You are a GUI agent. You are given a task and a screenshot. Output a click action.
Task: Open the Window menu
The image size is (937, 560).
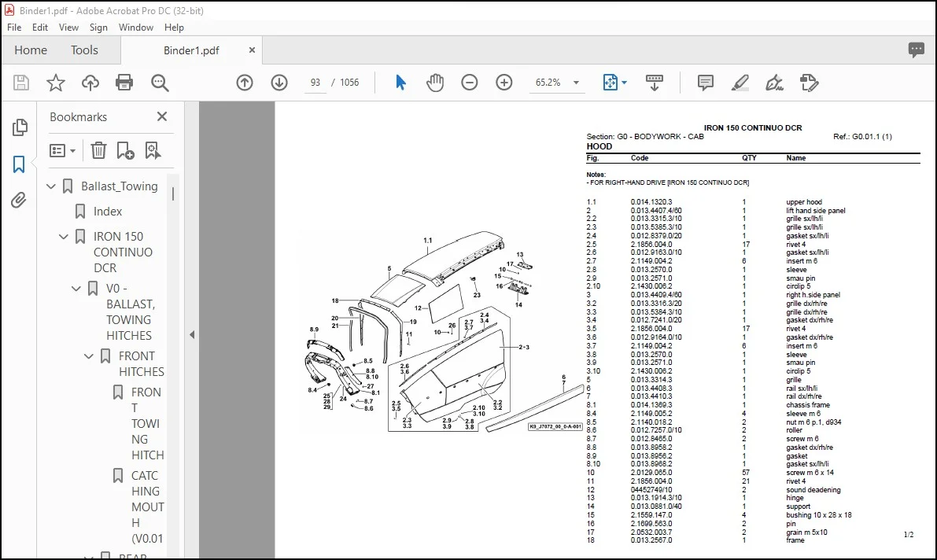[135, 28]
